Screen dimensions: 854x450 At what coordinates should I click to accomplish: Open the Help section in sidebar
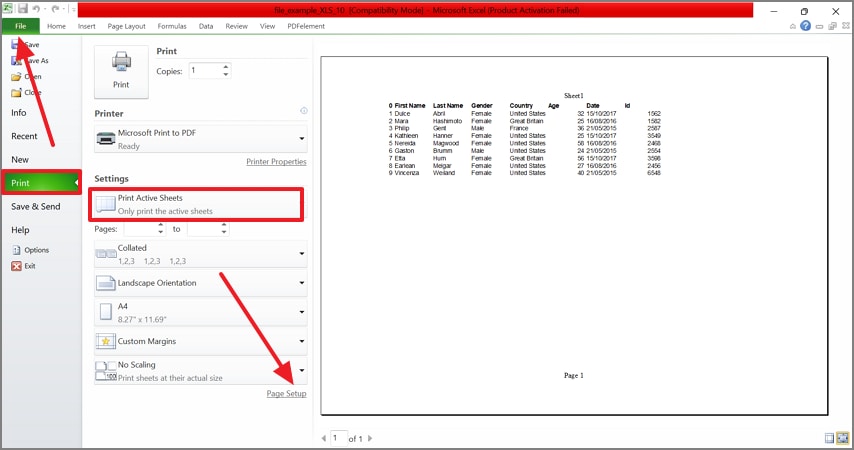click(x=20, y=230)
